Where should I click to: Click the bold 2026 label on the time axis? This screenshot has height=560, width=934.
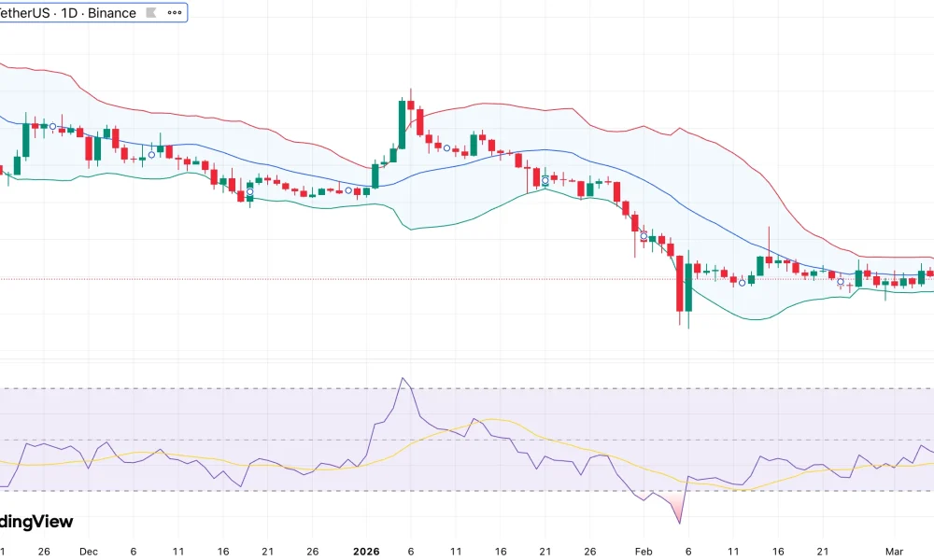pos(366,552)
